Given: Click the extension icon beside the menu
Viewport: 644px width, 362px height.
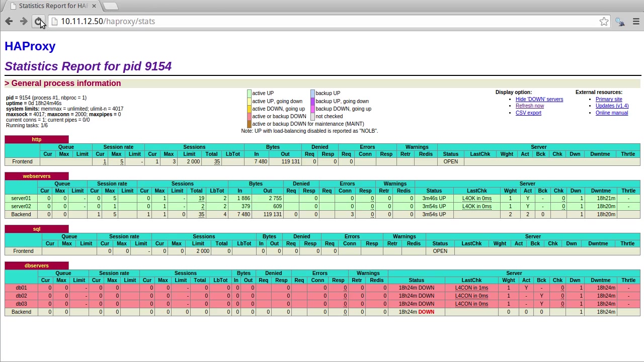Looking at the screenshot, I should click(x=620, y=22).
